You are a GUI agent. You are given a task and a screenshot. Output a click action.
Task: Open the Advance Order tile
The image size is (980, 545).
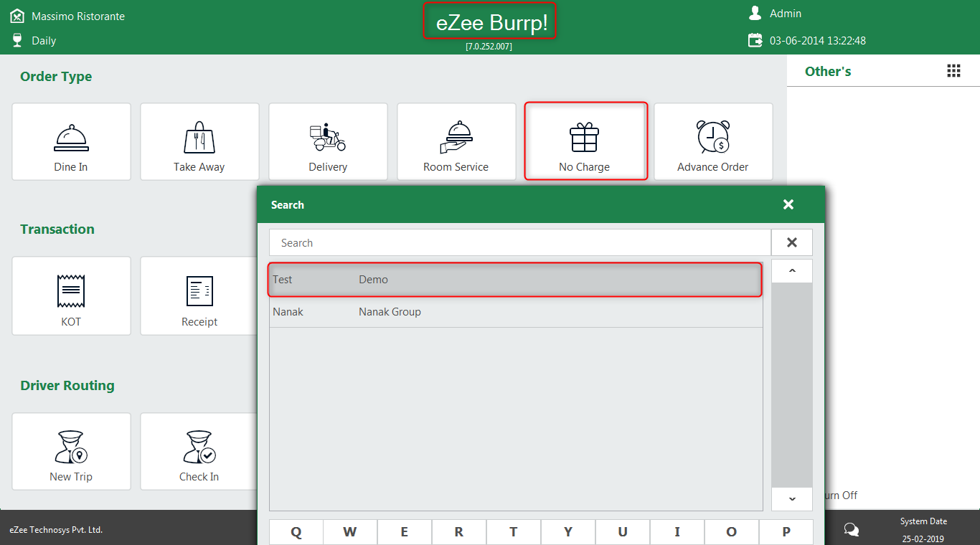coord(713,141)
